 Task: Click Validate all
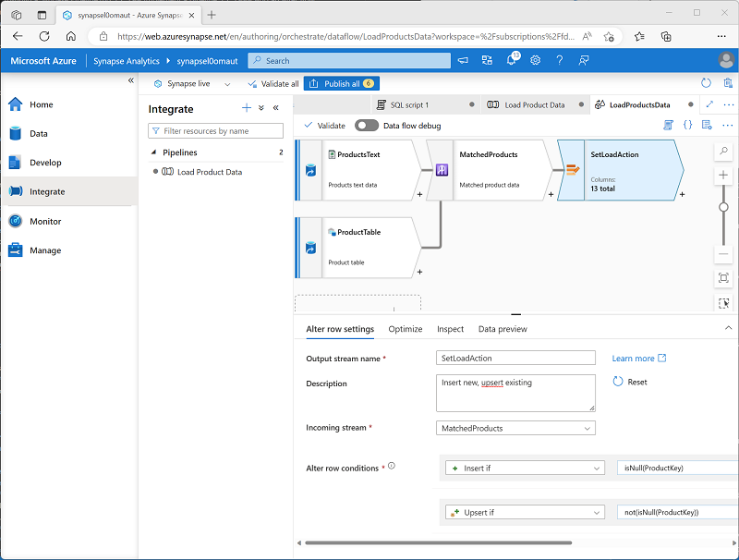(x=273, y=84)
